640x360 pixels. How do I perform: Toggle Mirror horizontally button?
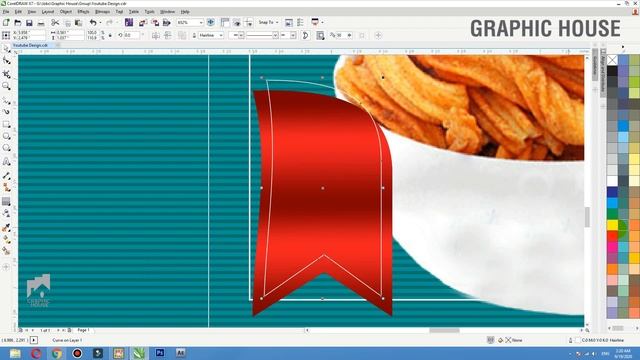tap(156, 36)
